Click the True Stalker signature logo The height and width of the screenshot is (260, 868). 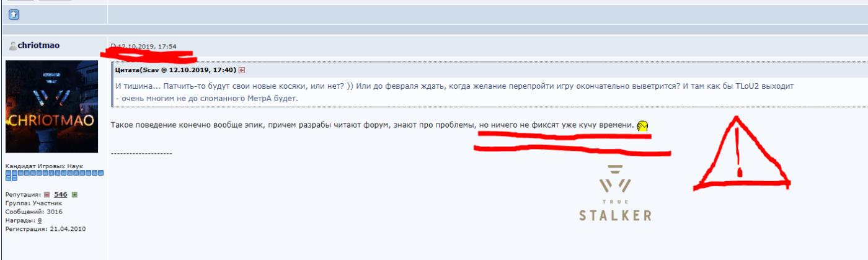[x=615, y=193]
